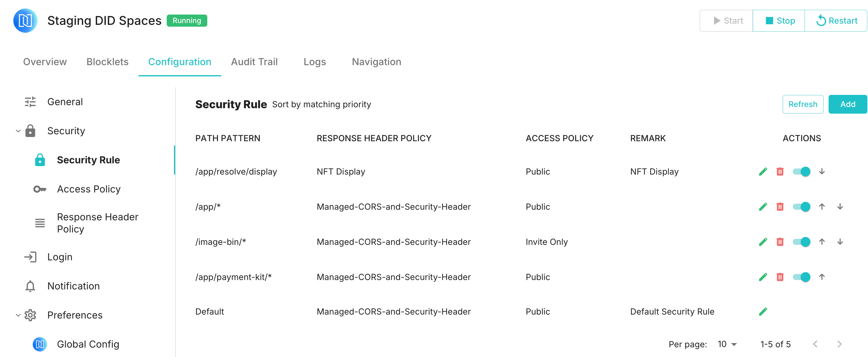Open the Notification bell settings
Image resolution: width=868 pixels, height=357 pixels.
[x=73, y=286]
